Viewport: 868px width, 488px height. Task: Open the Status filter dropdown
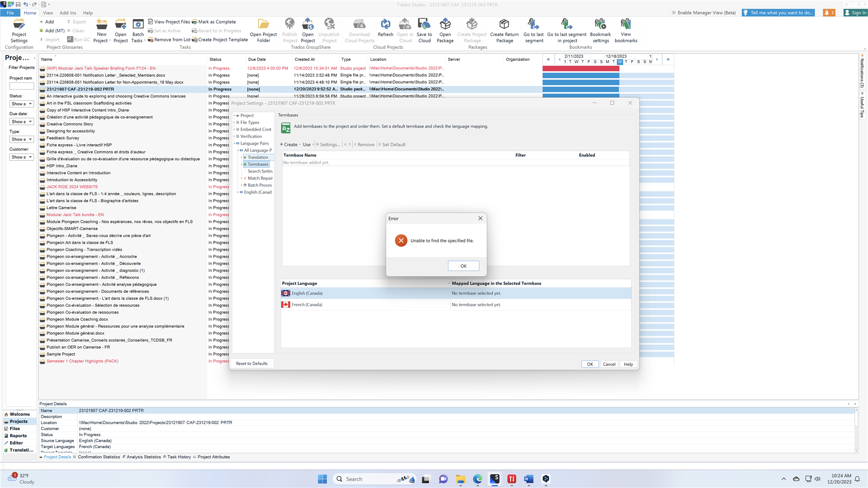[x=22, y=104]
